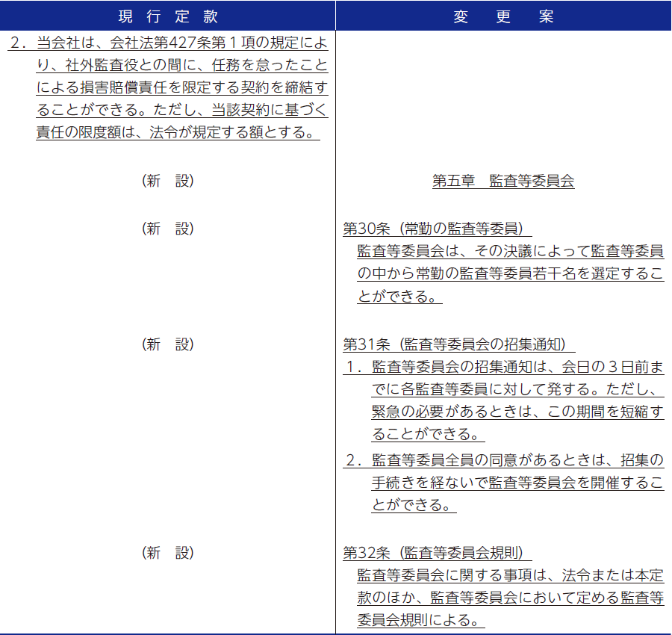Click the (新 設) label beside 第五章
The height and width of the screenshot is (635, 672).
[x=168, y=181]
